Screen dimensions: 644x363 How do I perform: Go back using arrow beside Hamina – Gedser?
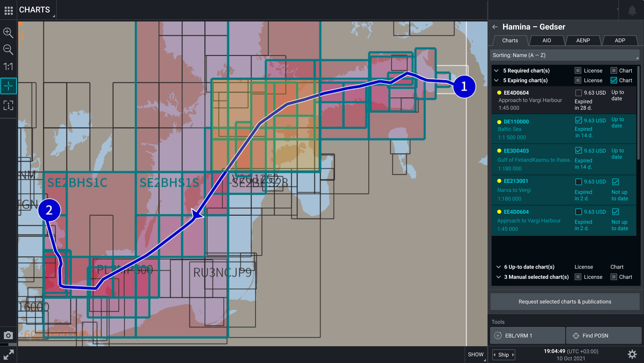(x=495, y=27)
